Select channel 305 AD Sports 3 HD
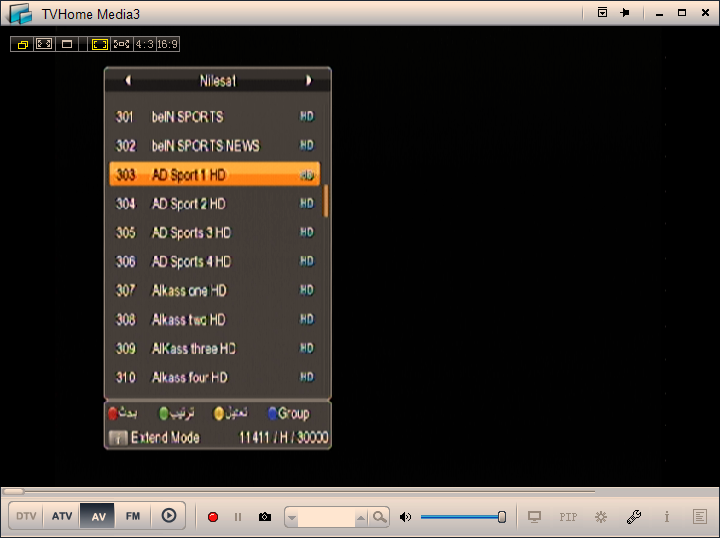Screen dimensions: 720x538 tap(214, 232)
